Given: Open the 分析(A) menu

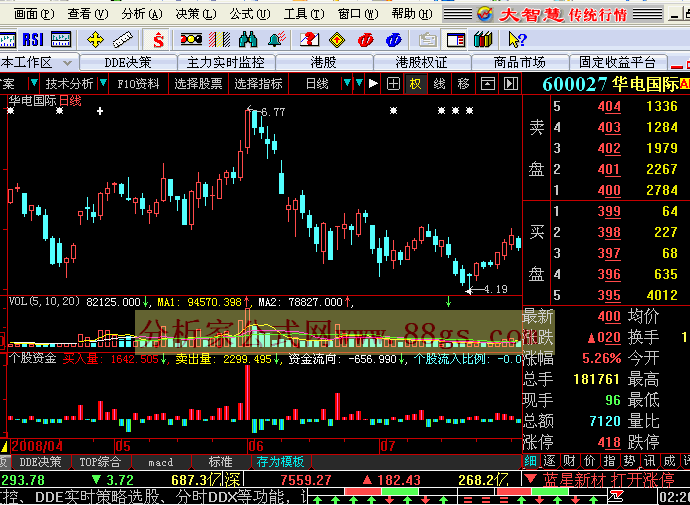Looking at the screenshot, I should 142,14.
